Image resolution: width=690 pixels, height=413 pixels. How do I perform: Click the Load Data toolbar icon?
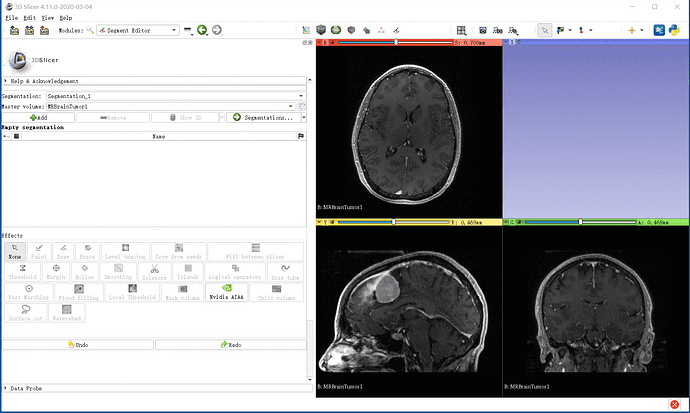pyautogui.click(x=15, y=30)
